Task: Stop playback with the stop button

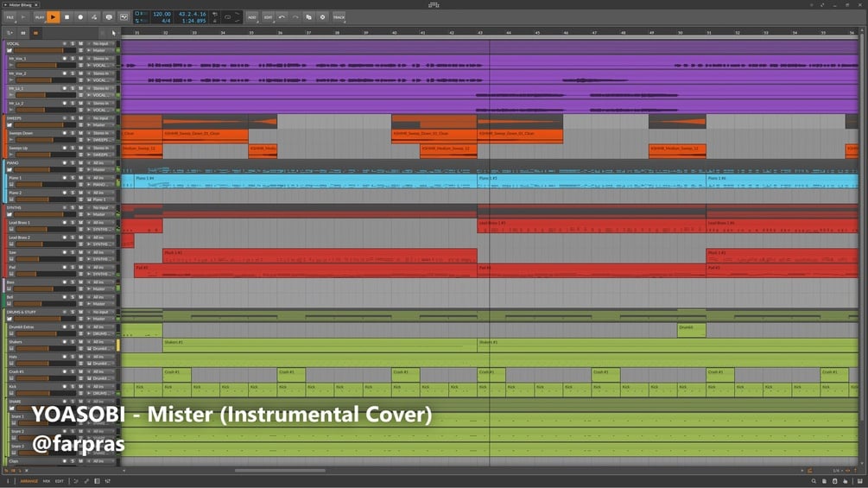Action: coord(67,17)
